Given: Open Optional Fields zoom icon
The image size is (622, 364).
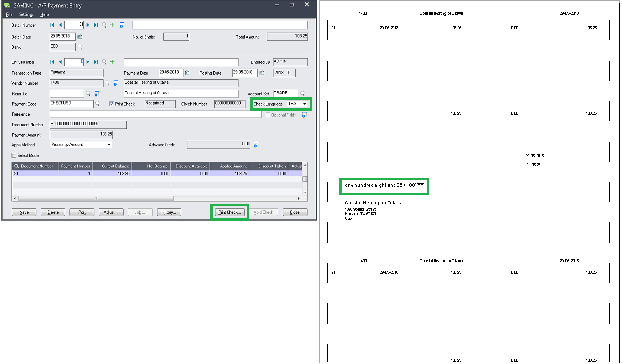Looking at the screenshot, I should point(304,115).
